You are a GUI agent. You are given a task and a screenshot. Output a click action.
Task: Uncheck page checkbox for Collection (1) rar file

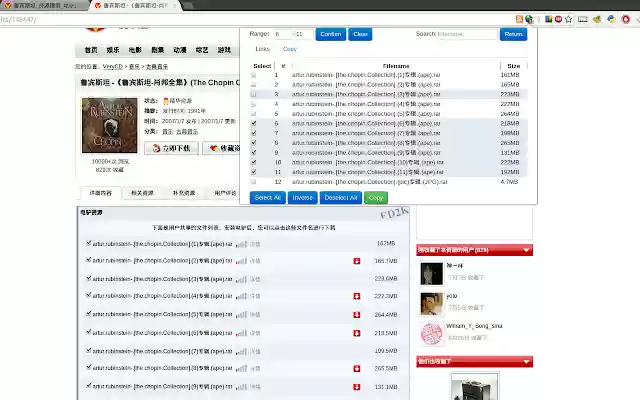click(x=89, y=243)
